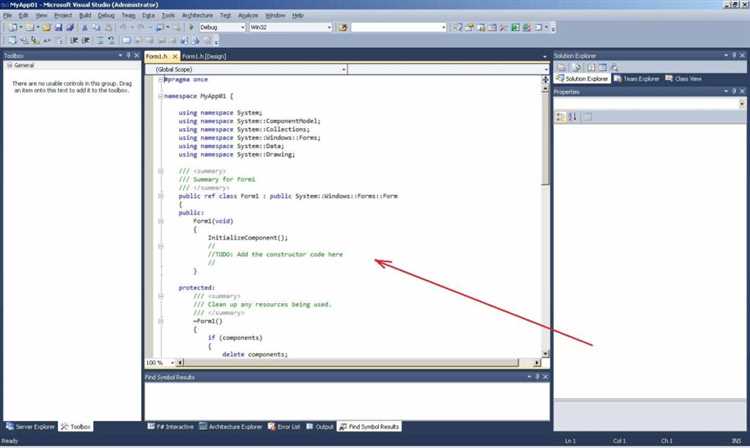Toggle auto-hide pin on Properties panel
750x448 pixels.
click(x=734, y=91)
